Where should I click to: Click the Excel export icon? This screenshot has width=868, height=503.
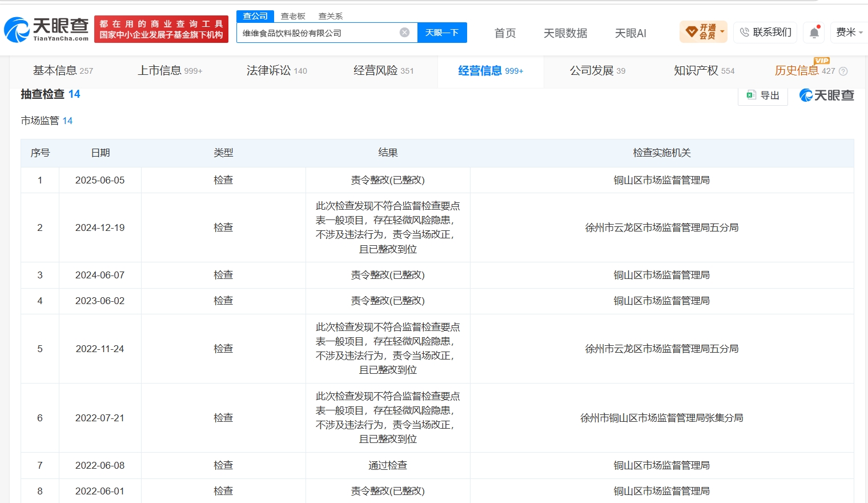[x=751, y=95]
